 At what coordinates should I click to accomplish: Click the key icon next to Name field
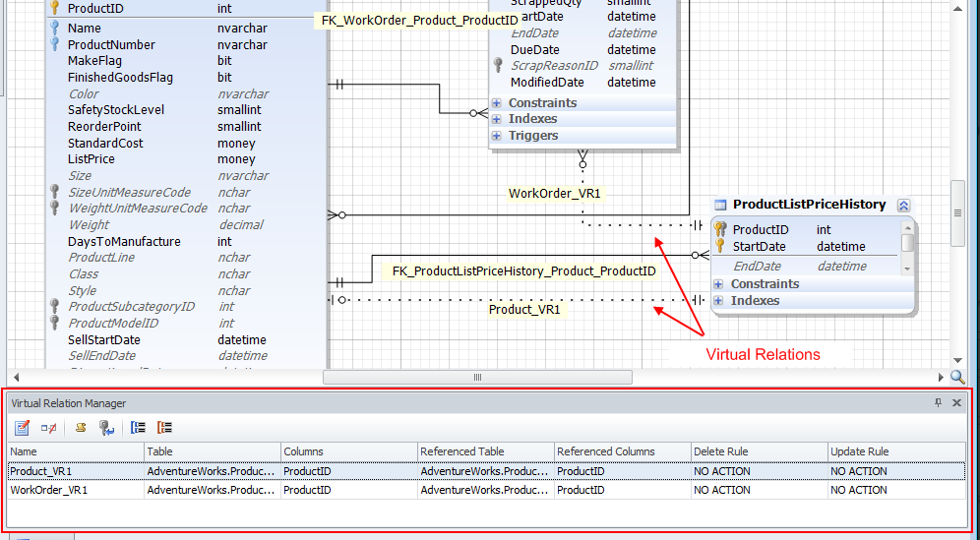55,29
